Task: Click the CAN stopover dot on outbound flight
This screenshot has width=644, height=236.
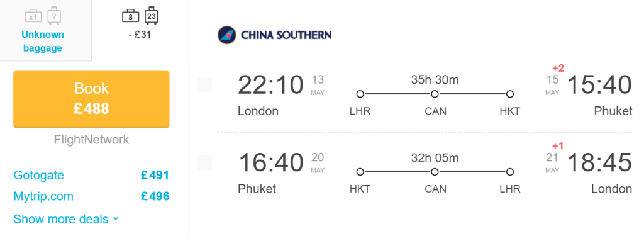Action: click(x=435, y=94)
